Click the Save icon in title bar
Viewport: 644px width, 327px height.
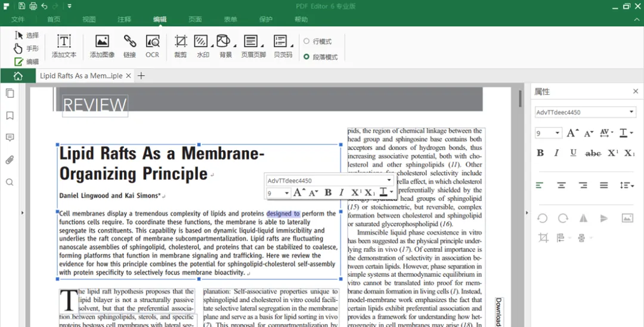click(22, 6)
